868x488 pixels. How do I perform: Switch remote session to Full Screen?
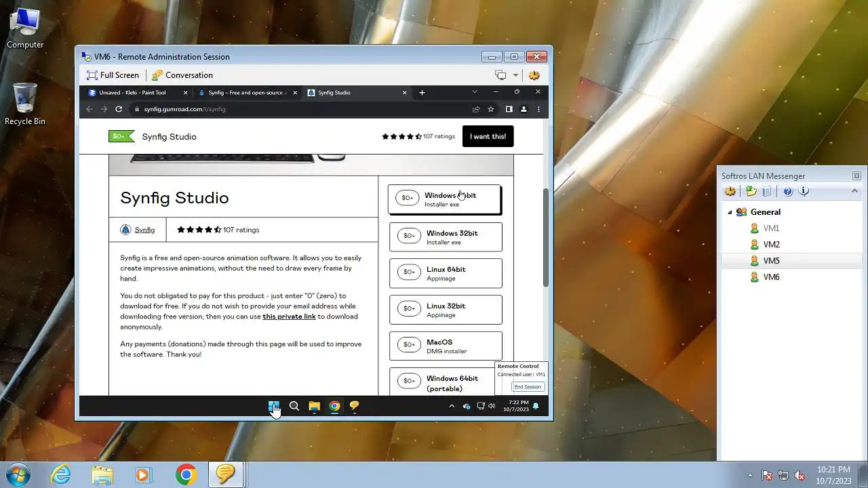(x=113, y=75)
